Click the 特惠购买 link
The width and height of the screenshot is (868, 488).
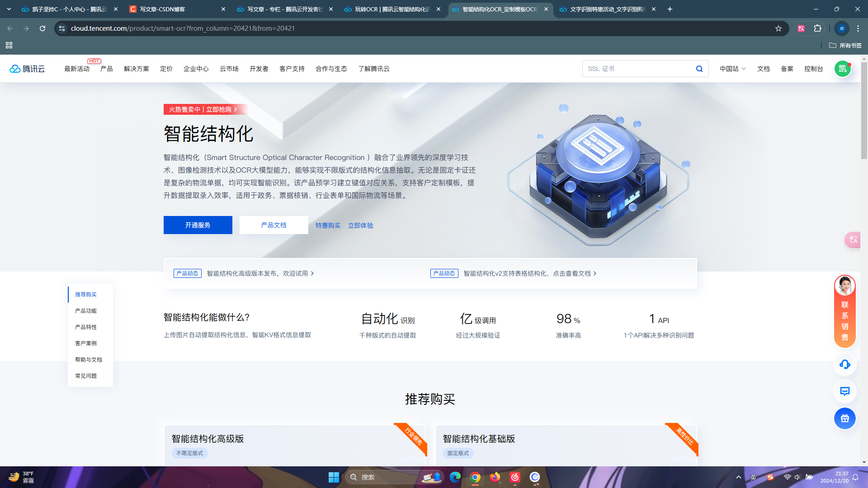[328, 225]
